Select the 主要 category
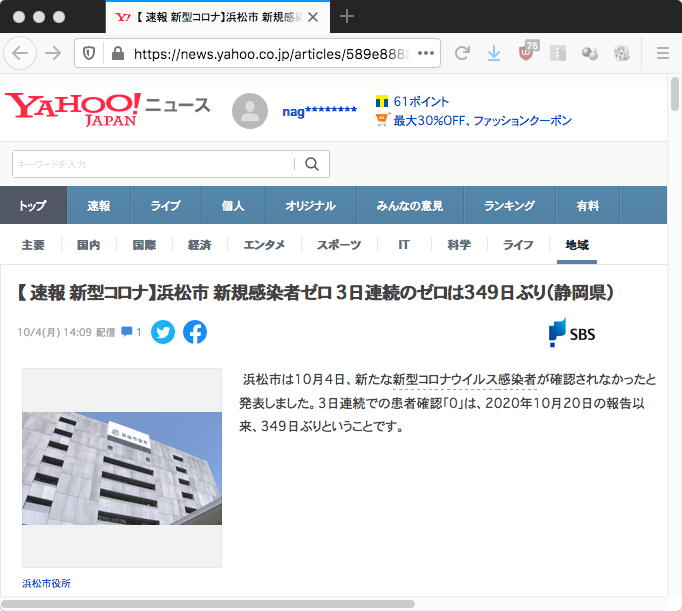This screenshot has width=682, height=611. point(33,245)
